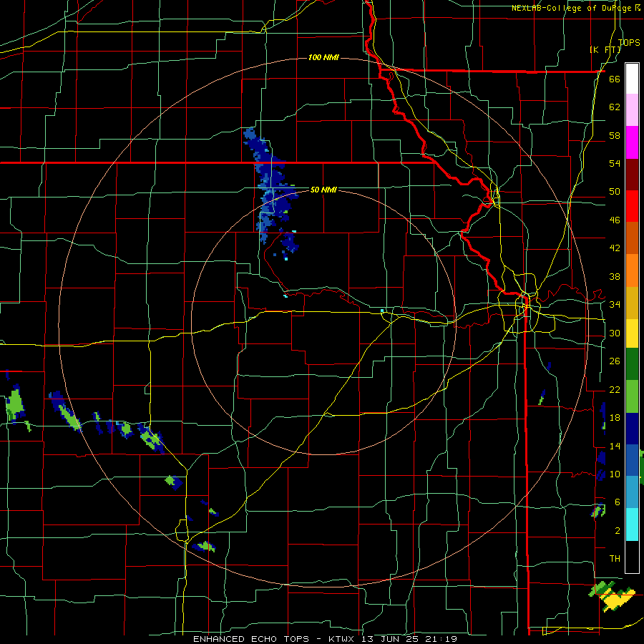Click the '50 NMI' range ring label

pyautogui.click(x=323, y=190)
